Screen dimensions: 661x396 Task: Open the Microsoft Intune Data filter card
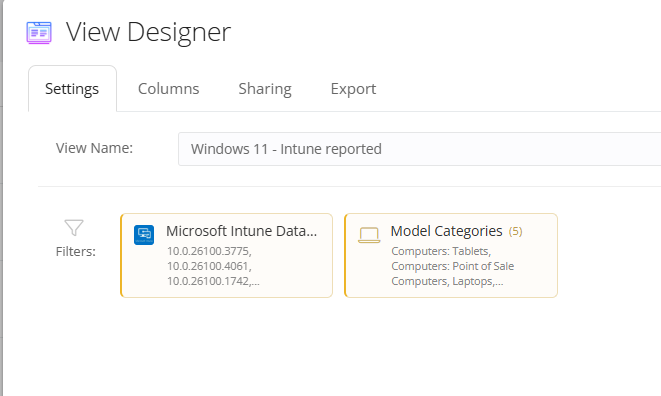226,256
